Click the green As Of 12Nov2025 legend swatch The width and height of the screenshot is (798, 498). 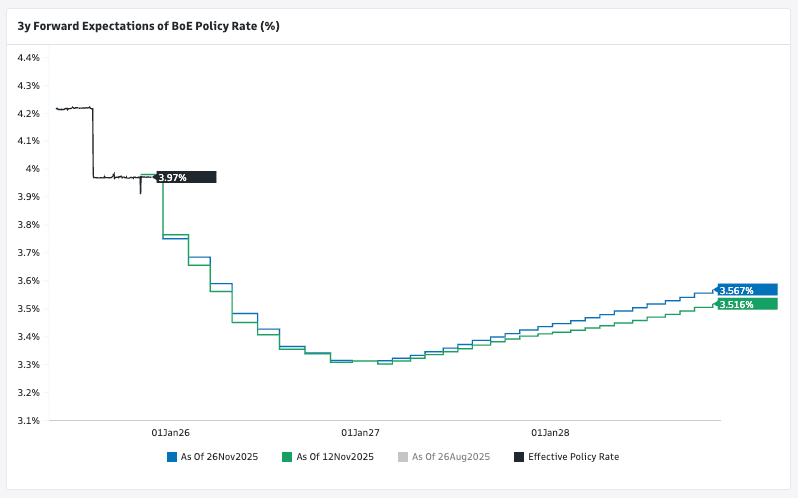pyautogui.click(x=288, y=457)
